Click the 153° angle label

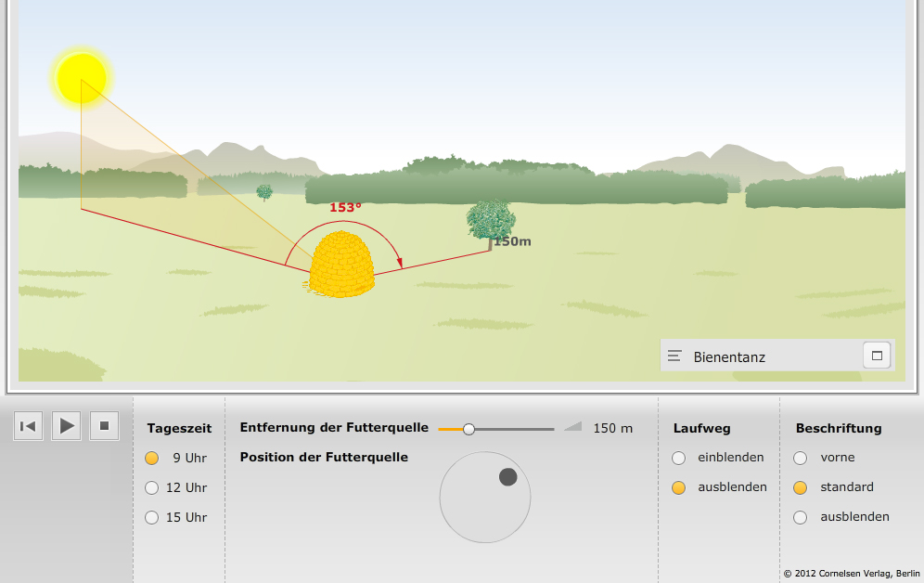345,208
